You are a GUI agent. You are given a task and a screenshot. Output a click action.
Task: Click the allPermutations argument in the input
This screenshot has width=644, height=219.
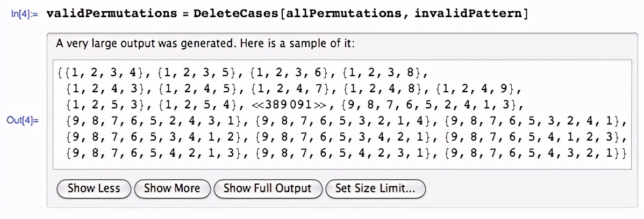point(344,14)
